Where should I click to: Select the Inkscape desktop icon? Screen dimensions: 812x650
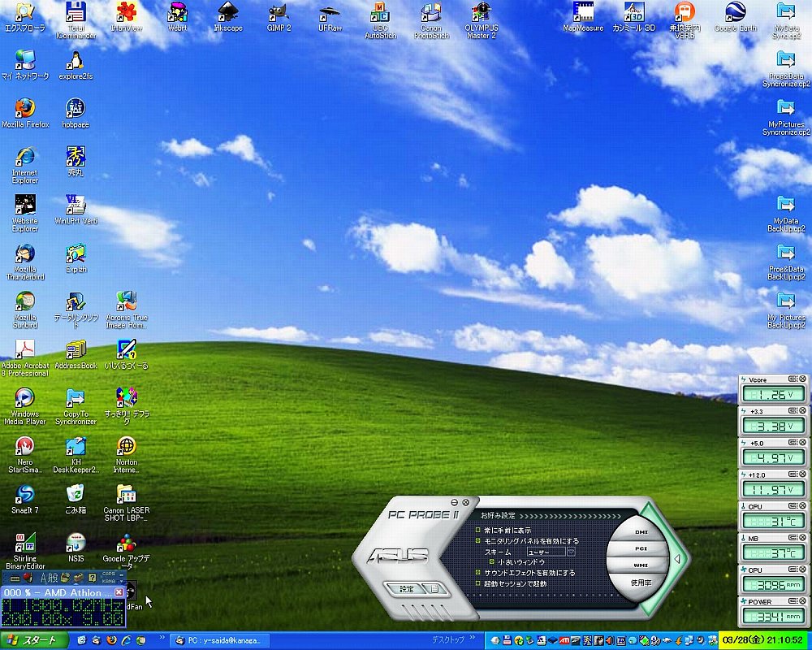[228, 16]
